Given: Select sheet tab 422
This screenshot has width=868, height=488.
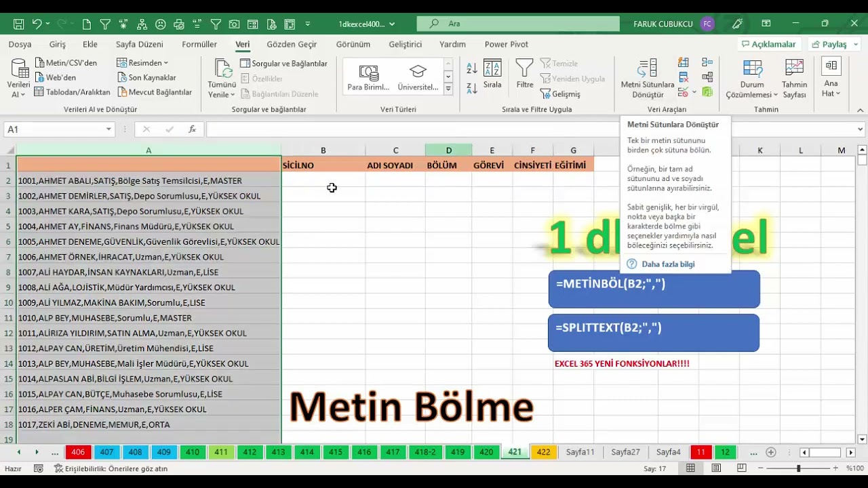Looking at the screenshot, I should [x=543, y=452].
